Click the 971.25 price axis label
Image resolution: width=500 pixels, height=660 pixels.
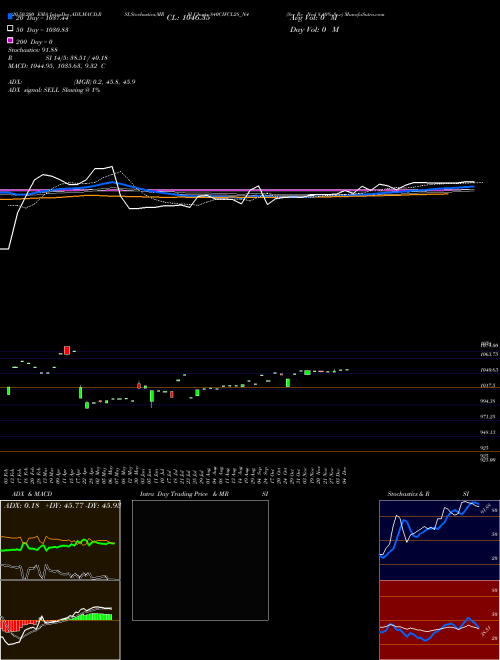(488, 417)
